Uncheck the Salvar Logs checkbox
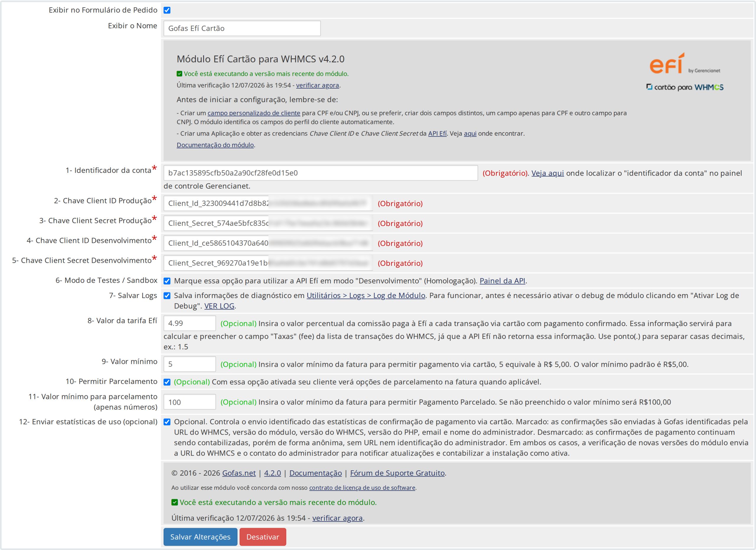756x550 pixels. tap(167, 296)
